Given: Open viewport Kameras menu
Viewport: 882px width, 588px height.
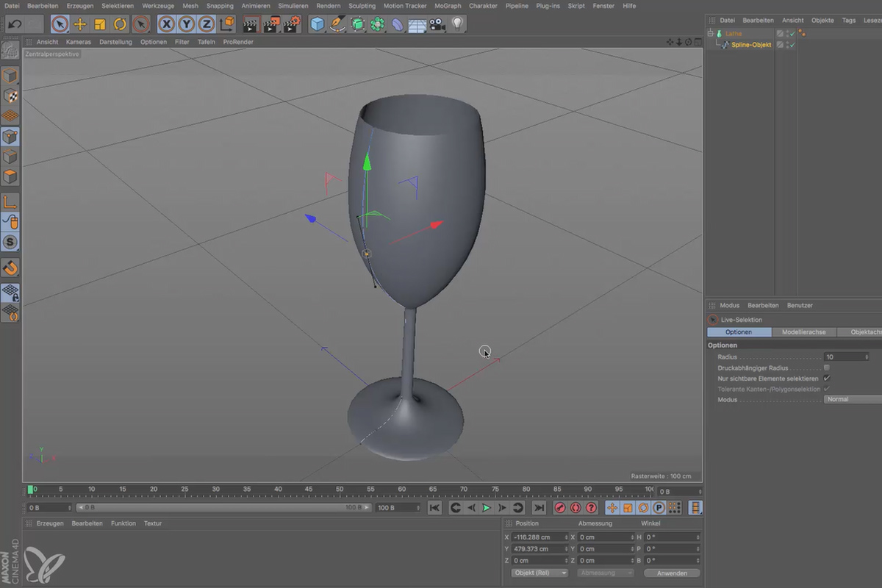Looking at the screenshot, I should tap(79, 42).
